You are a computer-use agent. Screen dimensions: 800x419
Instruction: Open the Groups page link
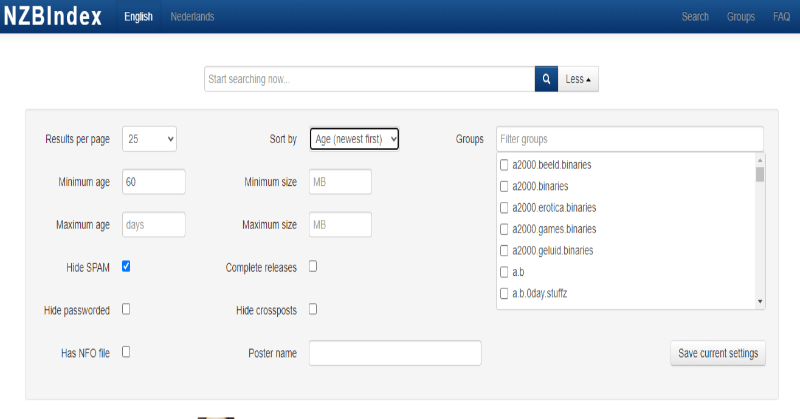[741, 17]
